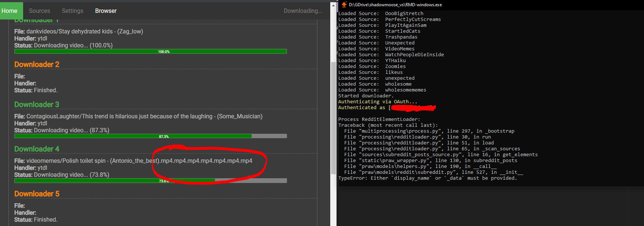Click 'Loaded Source: OooBigStretch' console line
This screenshot has height=226, width=644.
click(x=381, y=14)
